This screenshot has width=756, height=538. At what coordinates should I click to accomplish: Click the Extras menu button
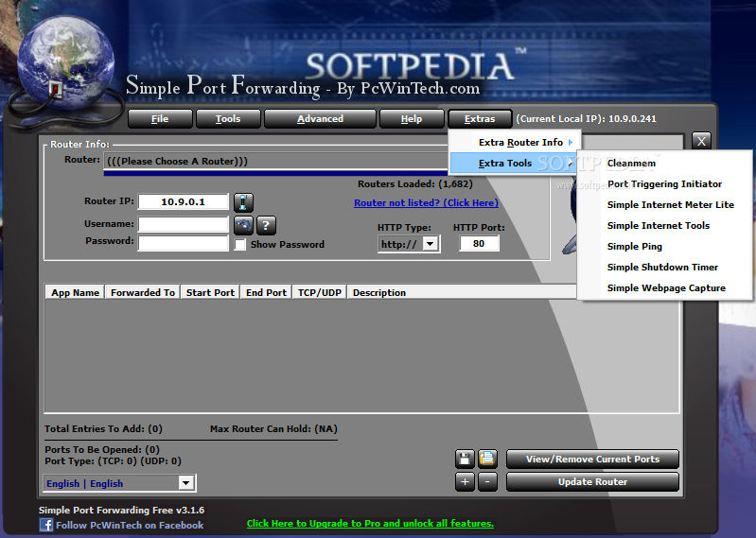pyautogui.click(x=480, y=118)
